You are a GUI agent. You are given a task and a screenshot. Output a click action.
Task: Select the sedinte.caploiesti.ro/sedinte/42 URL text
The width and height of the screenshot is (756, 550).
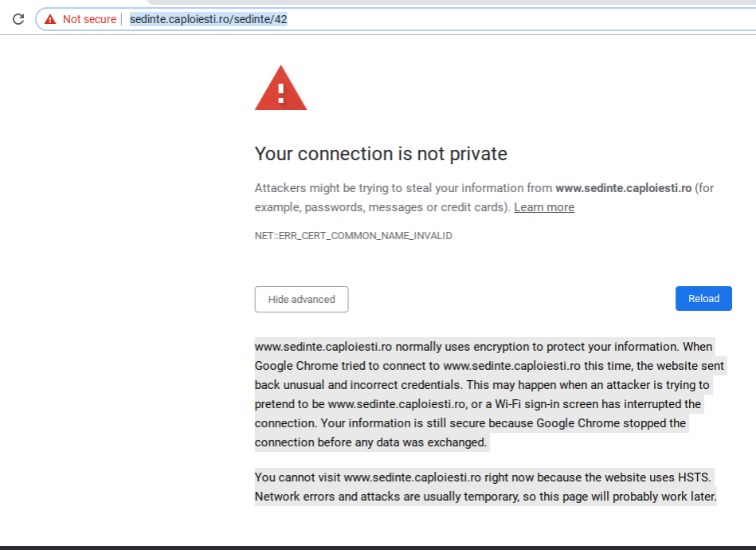point(208,19)
